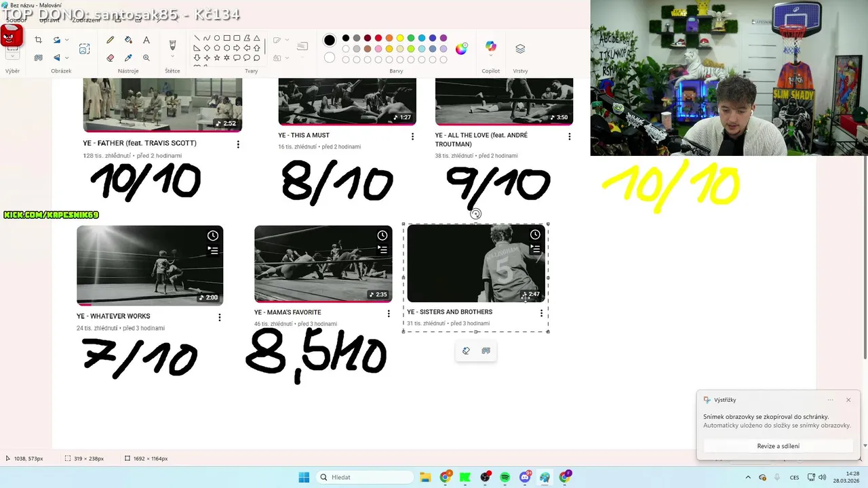Open File Explorer from taskbar

425,477
